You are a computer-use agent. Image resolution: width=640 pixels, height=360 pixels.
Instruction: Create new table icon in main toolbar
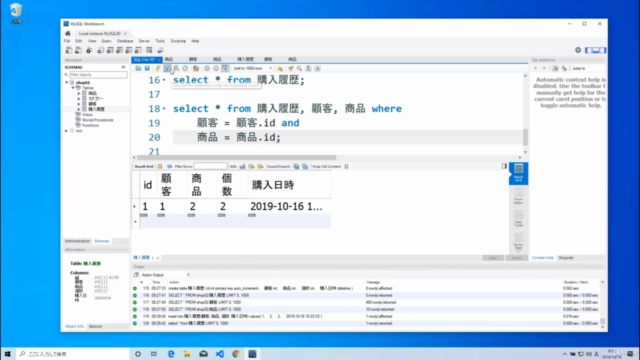pyautogui.click(x=110, y=50)
